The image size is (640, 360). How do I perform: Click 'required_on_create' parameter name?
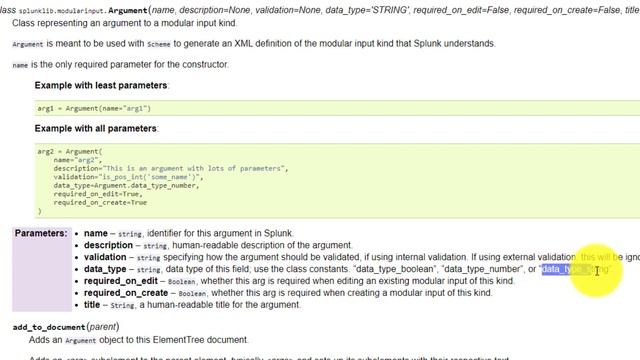126,293
